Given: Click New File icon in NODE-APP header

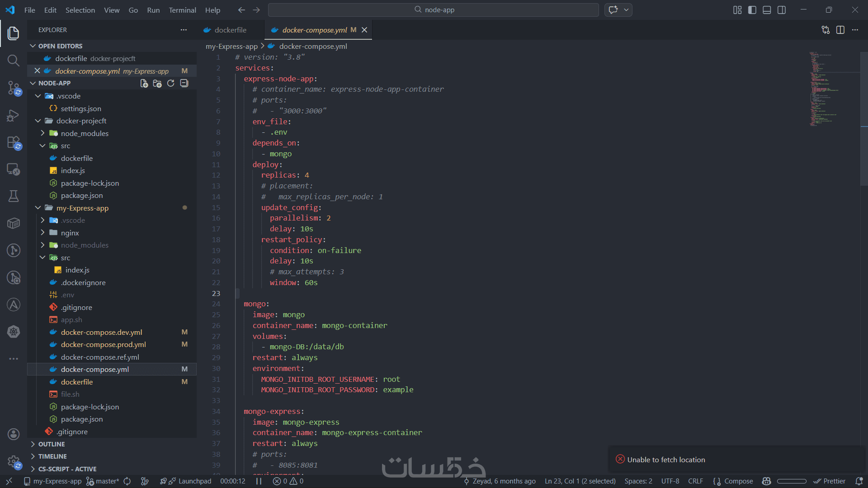Looking at the screenshot, I should pos(144,83).
